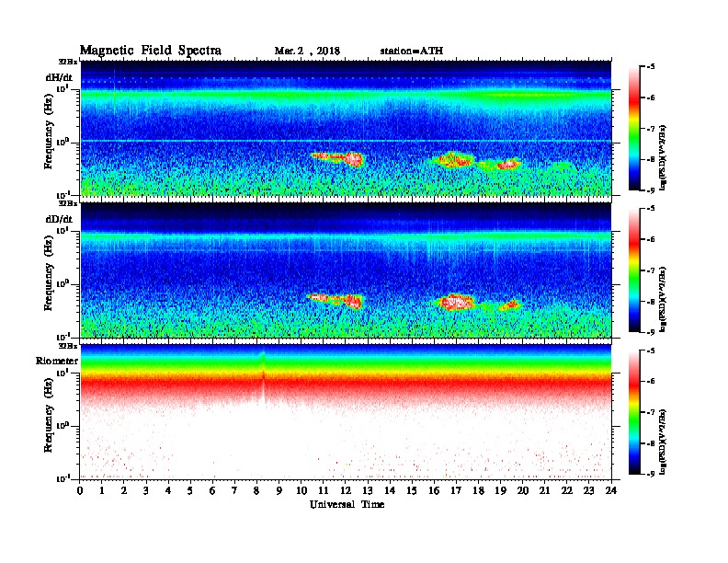The height and width of the screenshot is (563, 728).
Task: Click hour tick label "21" on time axis
Action: 544,491
